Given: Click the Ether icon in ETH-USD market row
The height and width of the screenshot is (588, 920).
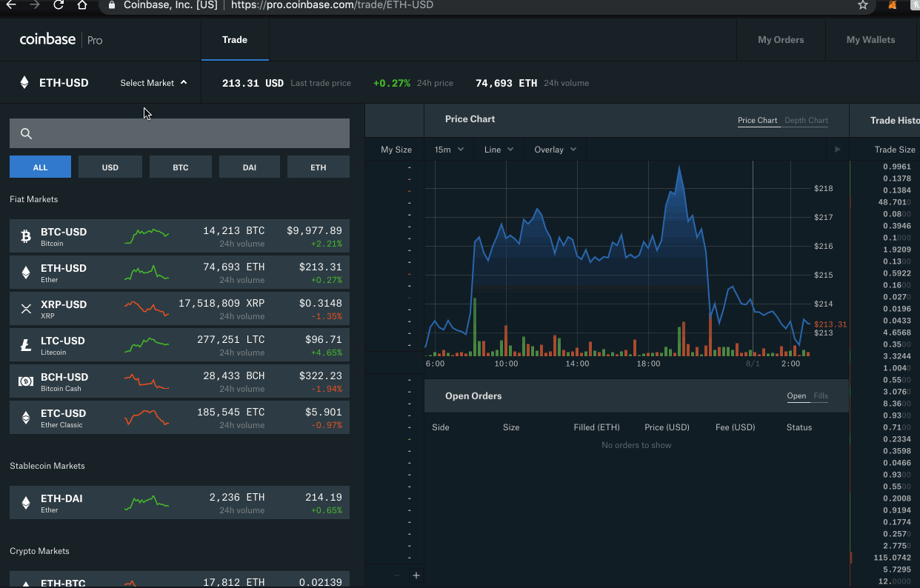Looking at the screenshot, I should point(26,273).
